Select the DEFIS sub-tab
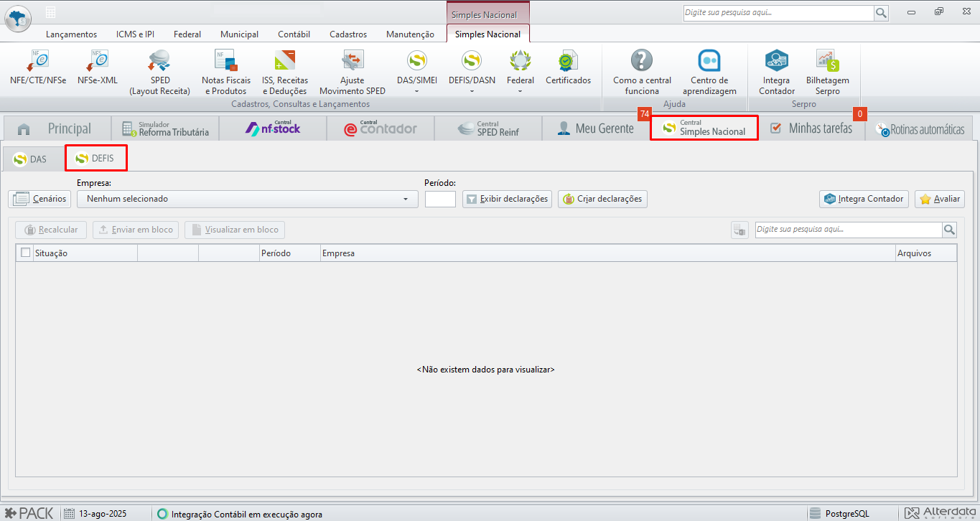980x521 pixels. point(95,158)
